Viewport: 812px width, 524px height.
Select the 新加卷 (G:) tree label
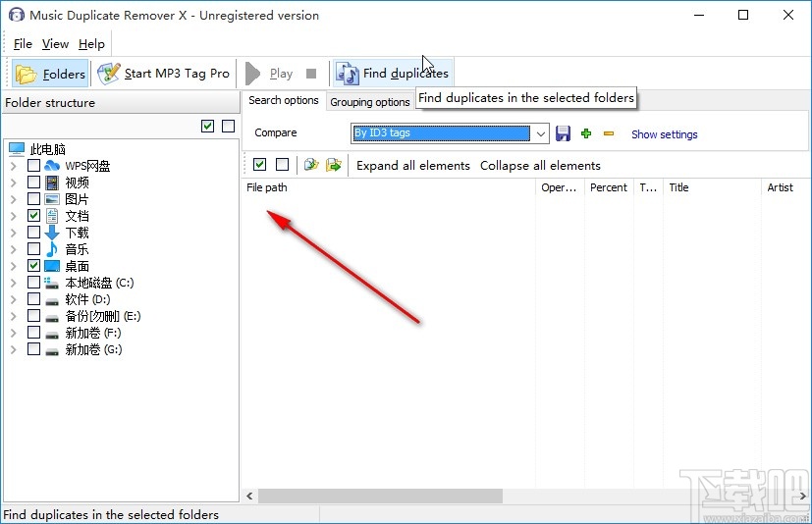click(x=93, y=349)
